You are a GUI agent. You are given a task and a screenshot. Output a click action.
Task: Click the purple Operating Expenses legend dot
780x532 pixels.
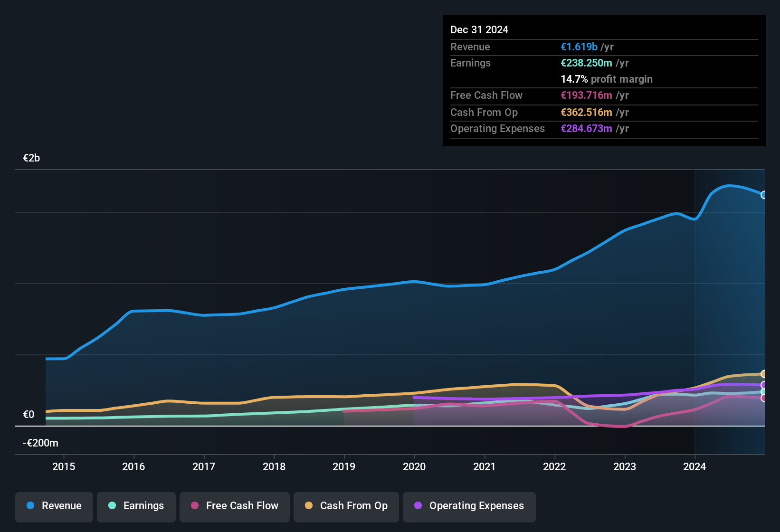coord(417,506)
